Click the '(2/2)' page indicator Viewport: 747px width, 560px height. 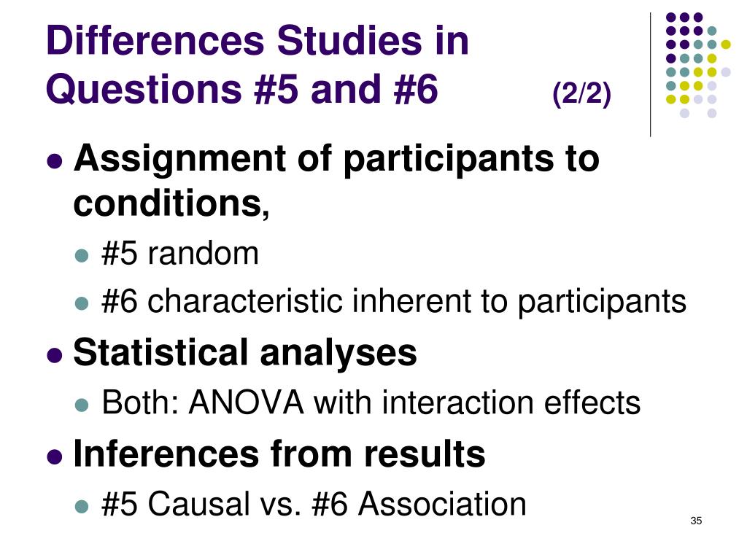point(581,94)
